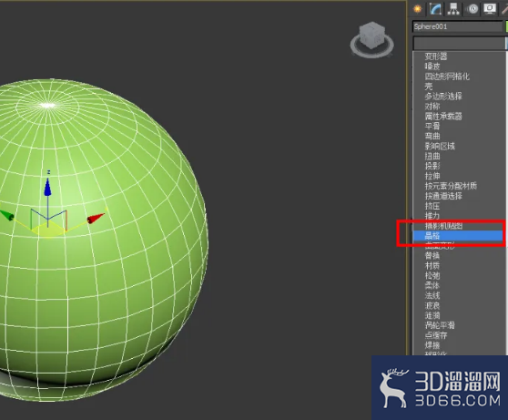Screen dimensions: 508x420
Task: Apply the 松弛 modifier
Action: pos(432,276)
